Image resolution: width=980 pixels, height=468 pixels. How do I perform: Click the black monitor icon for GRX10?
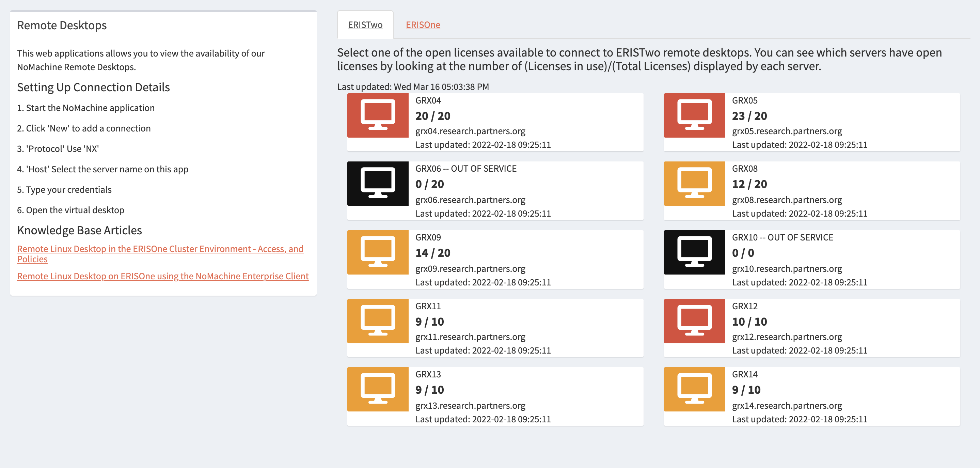(x=694, y=252)
